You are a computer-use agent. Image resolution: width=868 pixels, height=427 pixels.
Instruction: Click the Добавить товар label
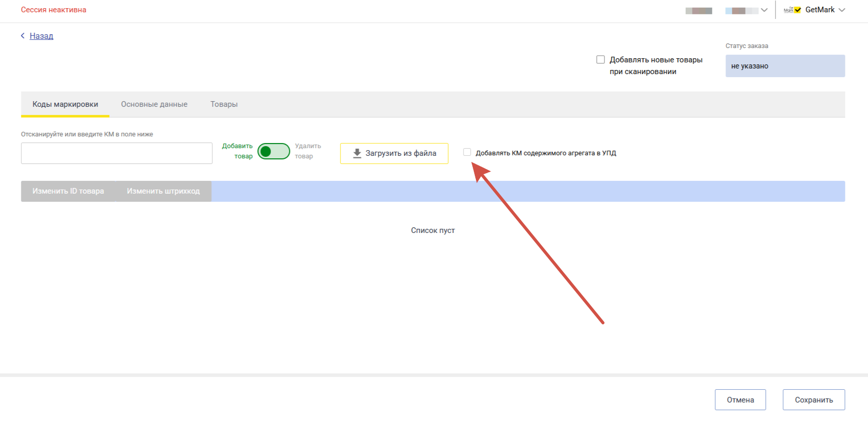coord(237,151)
